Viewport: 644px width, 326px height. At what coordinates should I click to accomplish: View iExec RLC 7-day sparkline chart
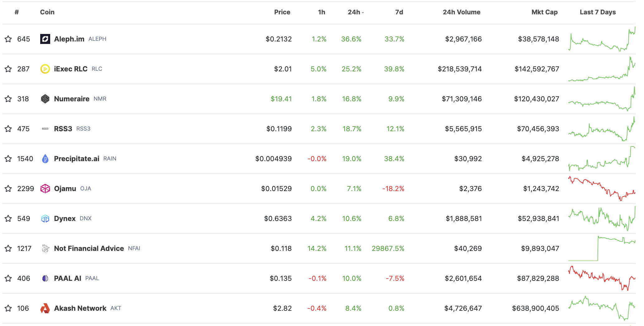pos(602,69)
